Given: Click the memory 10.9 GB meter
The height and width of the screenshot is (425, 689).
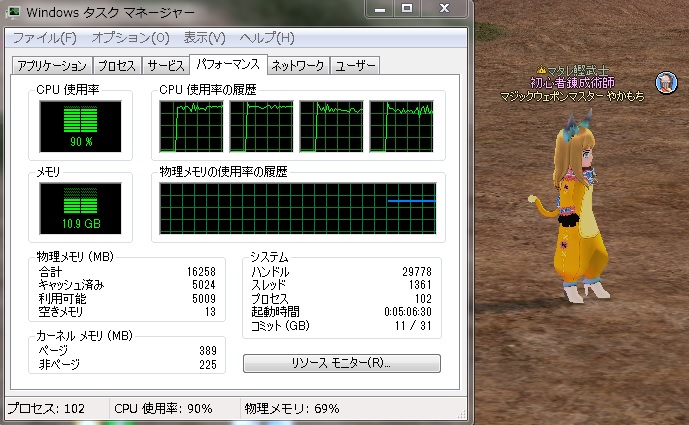Looking at the screenshot, I should 80,209.
